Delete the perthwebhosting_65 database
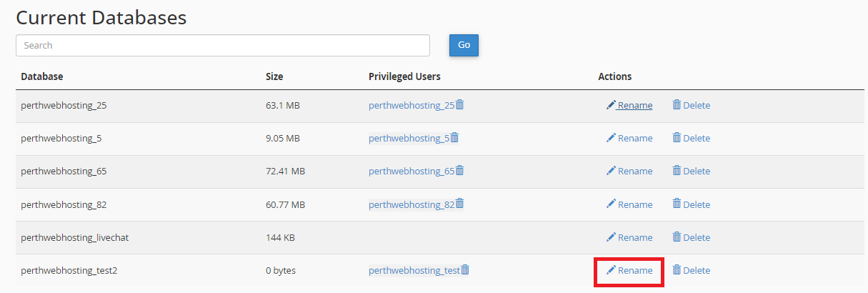The image size is (868, 293). (691, 171)
